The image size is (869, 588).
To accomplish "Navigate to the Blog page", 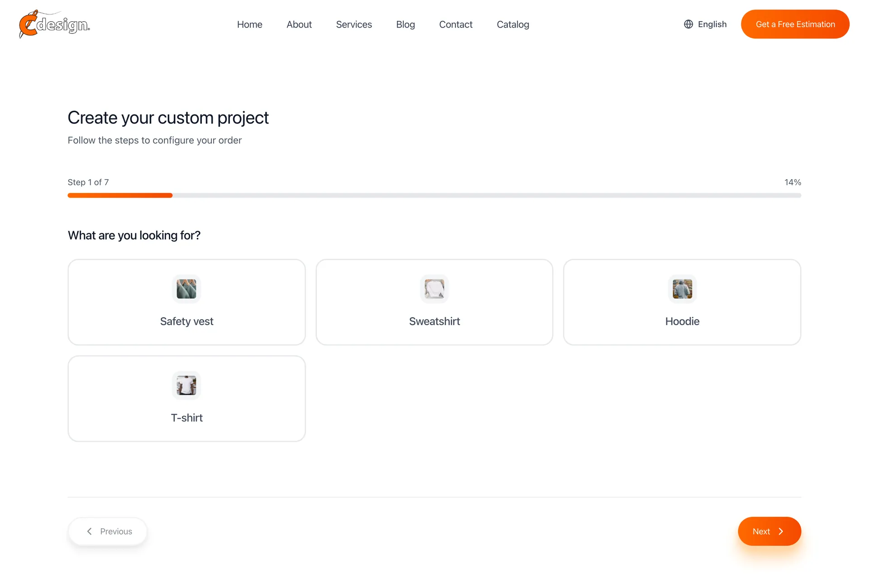I will pyautogui.click(x=406, y=24).
